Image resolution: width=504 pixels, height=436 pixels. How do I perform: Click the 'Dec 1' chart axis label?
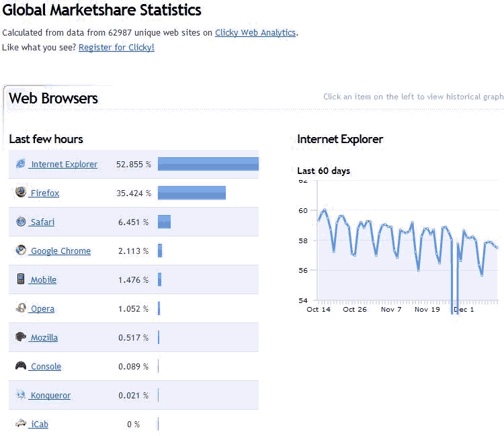coord(464,310)
